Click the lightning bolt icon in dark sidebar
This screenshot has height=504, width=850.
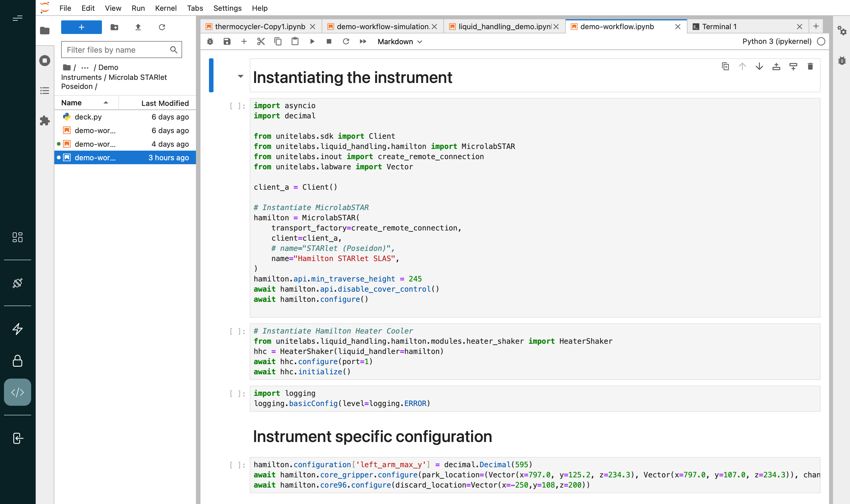click(x=18, y=329)
